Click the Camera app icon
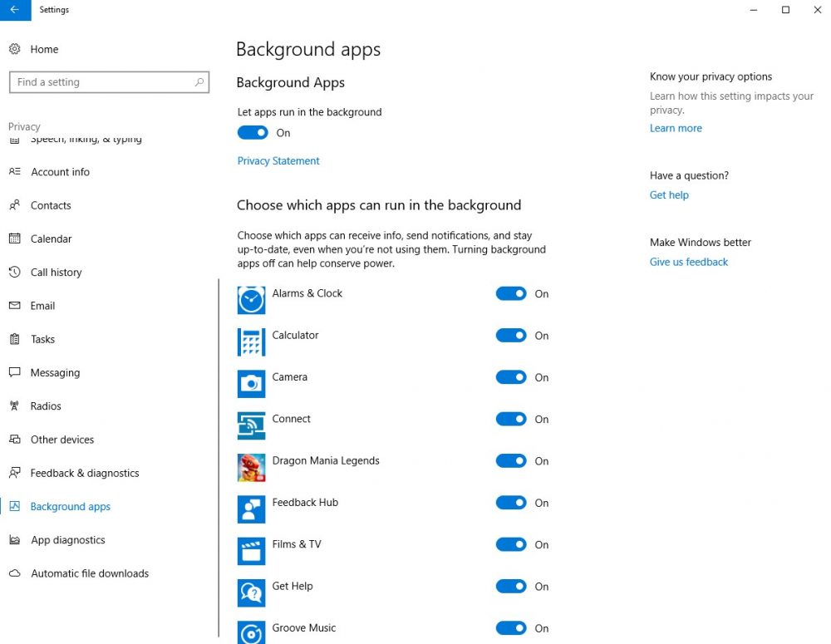 pos(251,384)
